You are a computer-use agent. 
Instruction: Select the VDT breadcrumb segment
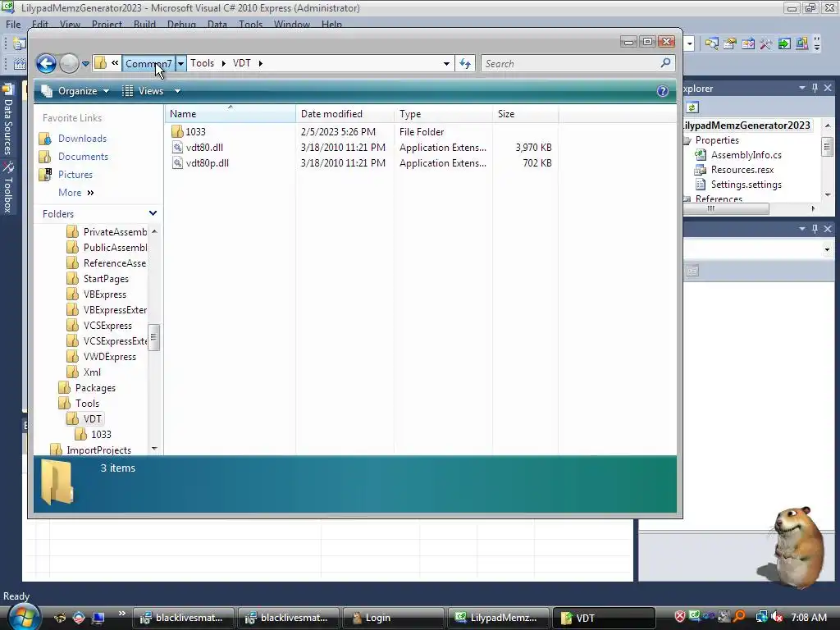[242, 63]
